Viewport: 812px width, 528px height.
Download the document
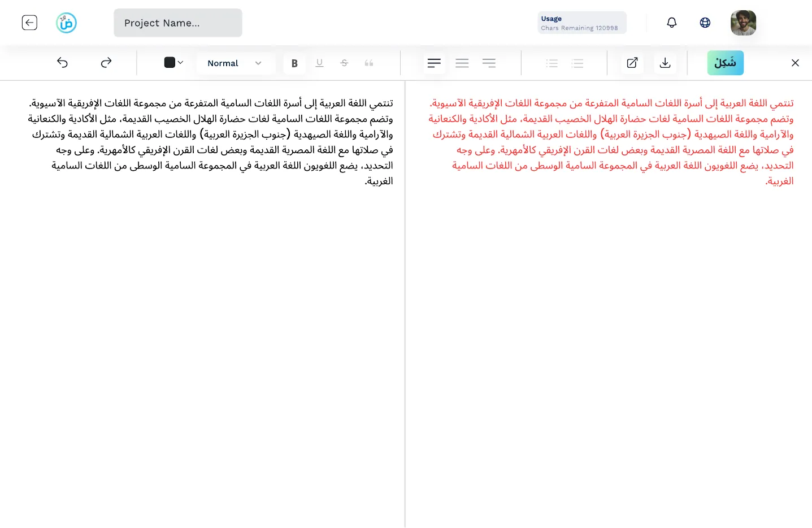(x=665, y=63)
